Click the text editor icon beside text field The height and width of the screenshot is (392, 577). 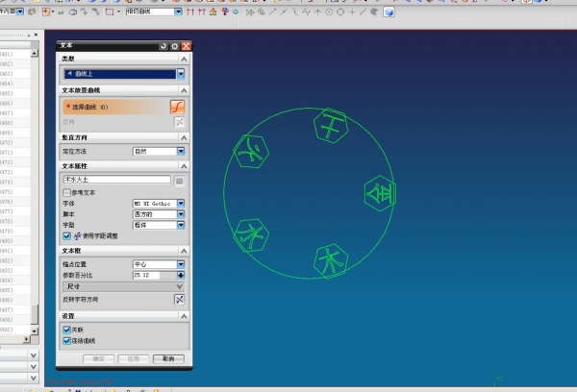pyautogui.click(x=179, y=181)
